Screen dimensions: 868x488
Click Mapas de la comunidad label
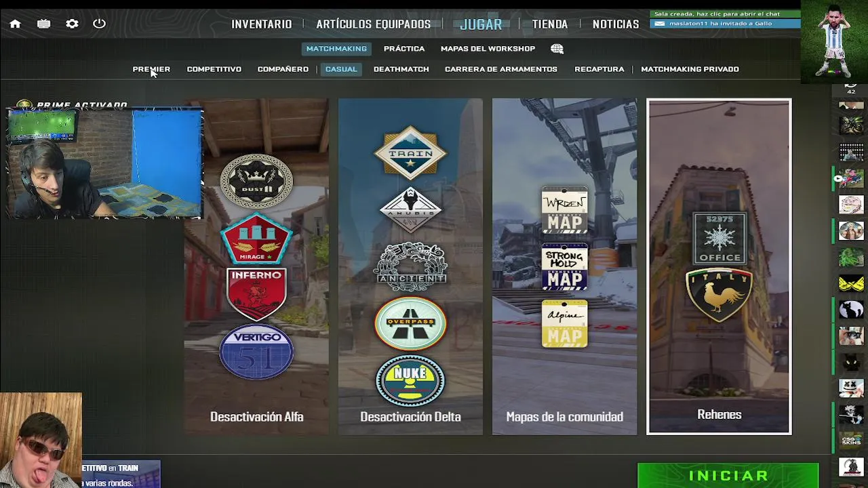(564, 417)
